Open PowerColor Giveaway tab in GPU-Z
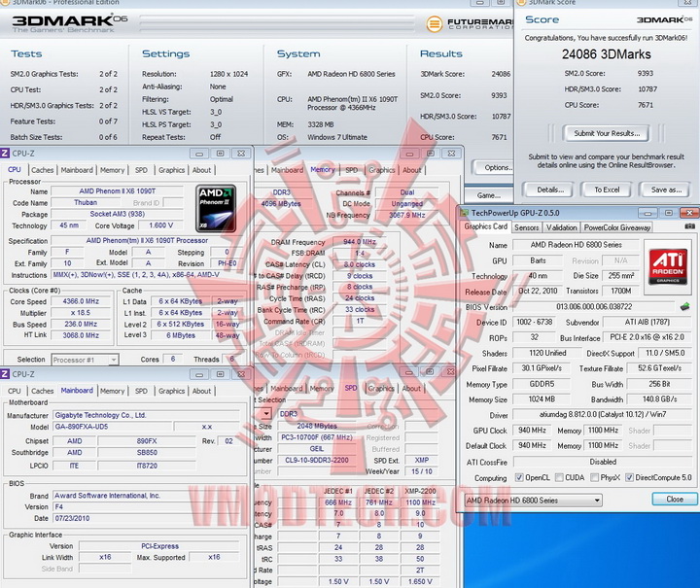700x588 pixels. 617,227
